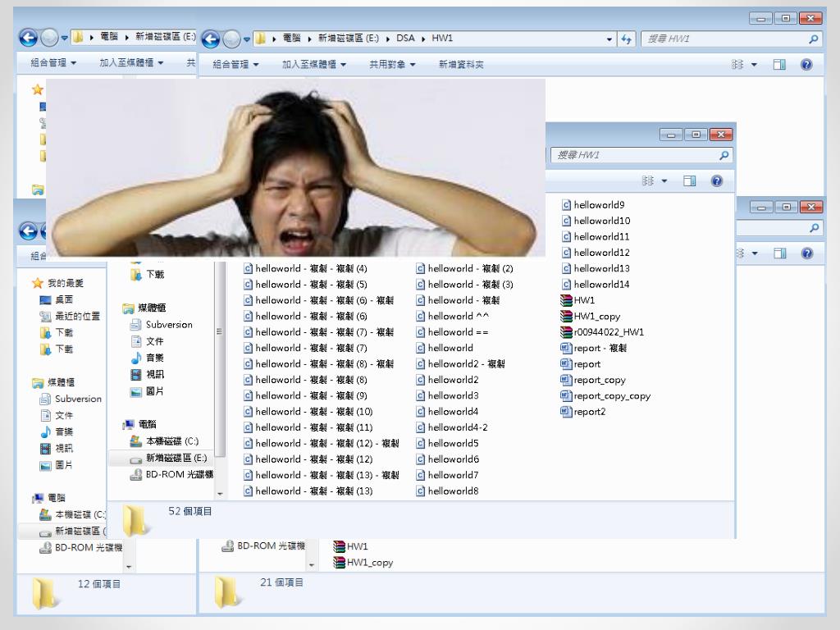Image resolution: width=840 pixels, height=630 pixels.
Task: Click refresh button beside DSA HW1 address bar
Action: [x=626, y=39]
